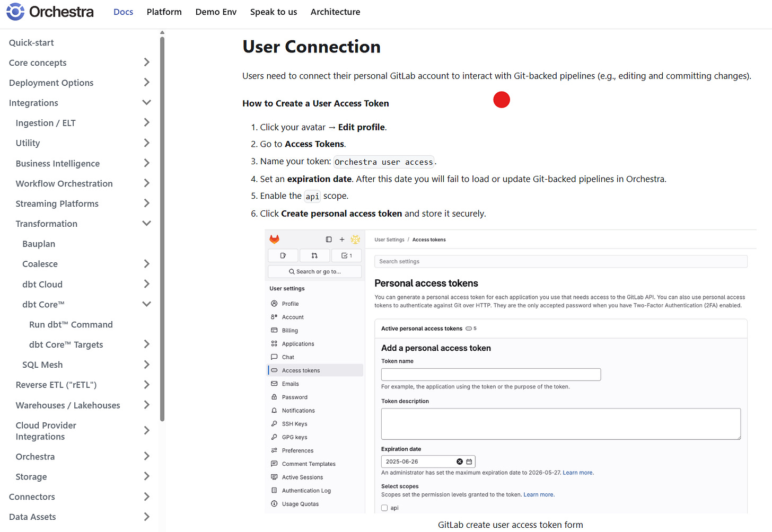Collapse the Transformation section chevron
This screenshot has height=532, width=772.
click(x=147, y=224)
